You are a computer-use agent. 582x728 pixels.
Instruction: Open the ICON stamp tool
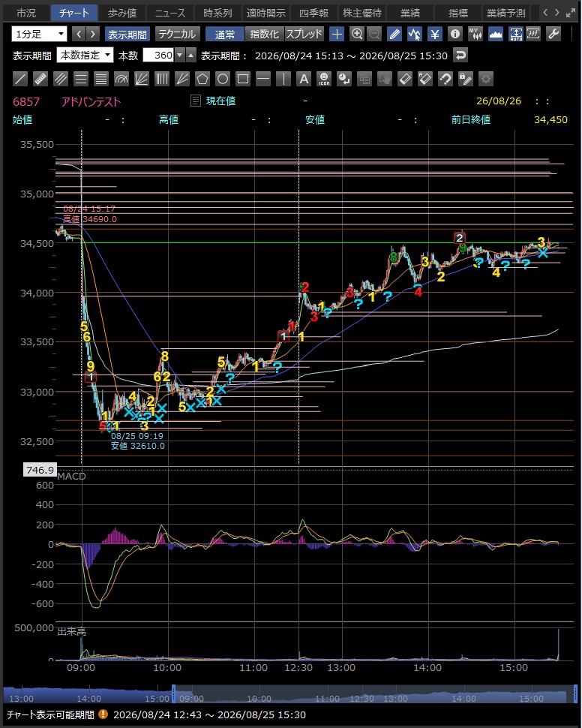coord(324,79)
